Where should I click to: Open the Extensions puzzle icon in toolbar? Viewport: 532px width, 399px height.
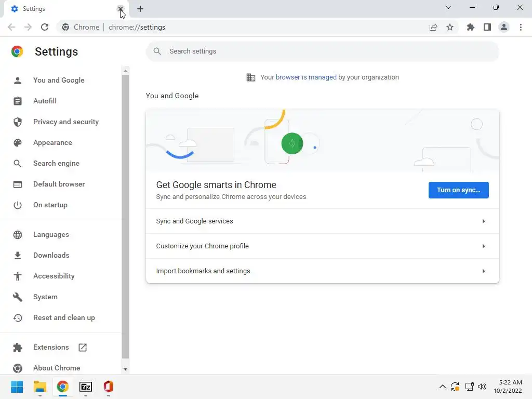coord(470,27)
